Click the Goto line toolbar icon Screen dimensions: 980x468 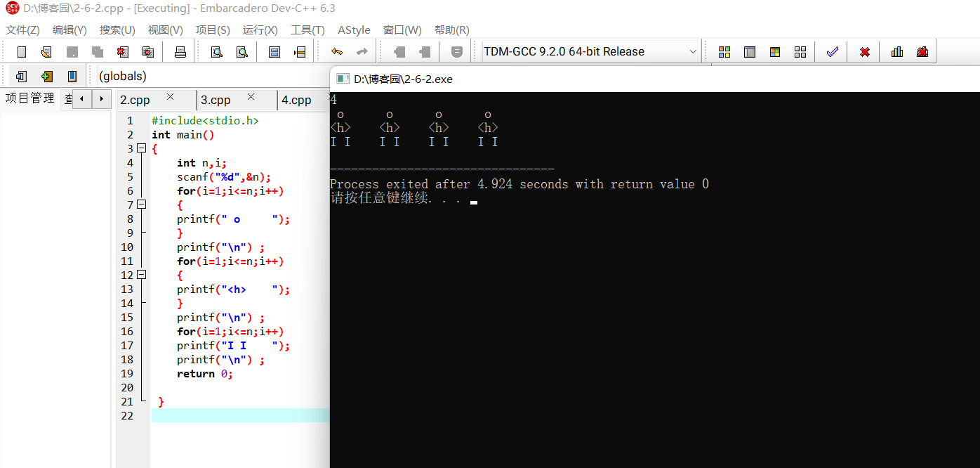[300, 52]
